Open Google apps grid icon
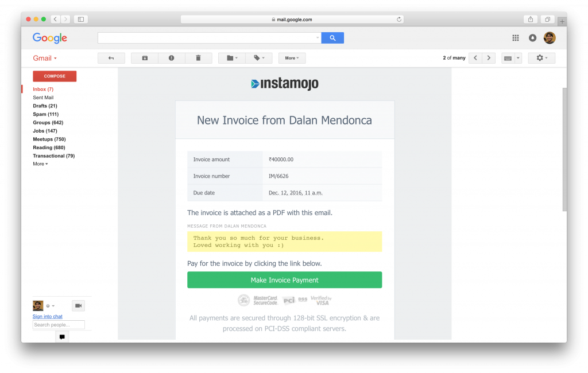 pyautogui.click(x=516, y=38)
